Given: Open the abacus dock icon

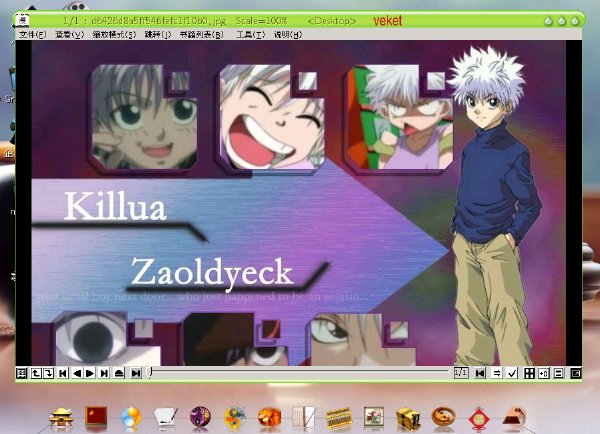Looking at the screenshot, I should [x=339, y=418].
